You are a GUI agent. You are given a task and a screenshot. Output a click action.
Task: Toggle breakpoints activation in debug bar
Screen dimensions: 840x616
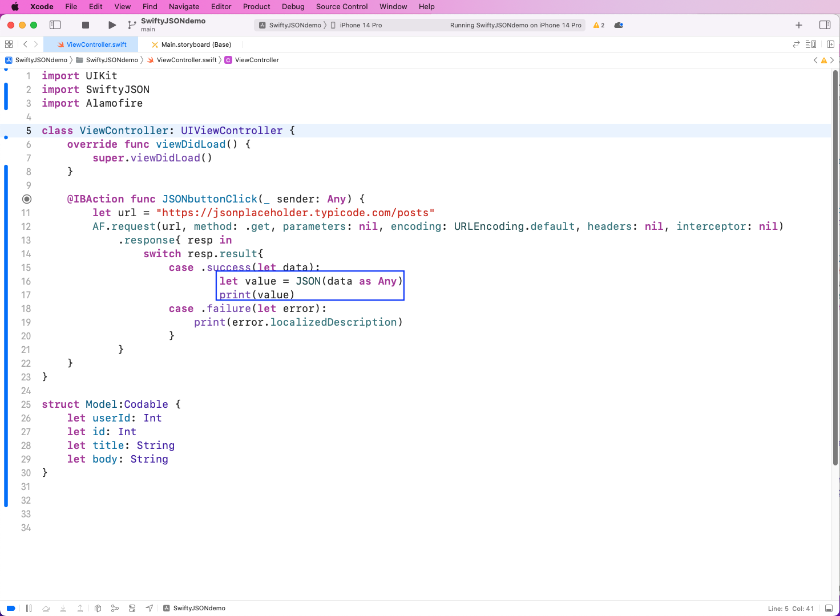(11, 608)
